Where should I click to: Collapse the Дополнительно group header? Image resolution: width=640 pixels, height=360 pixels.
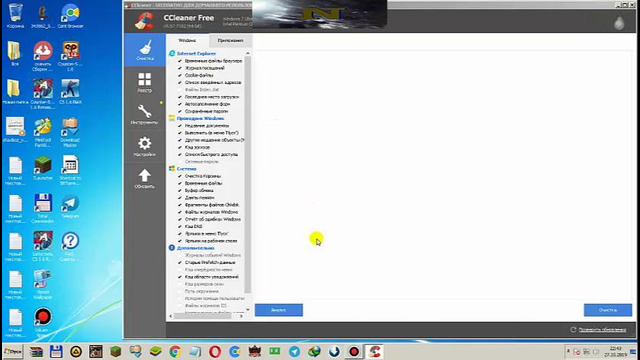[195, 248]
